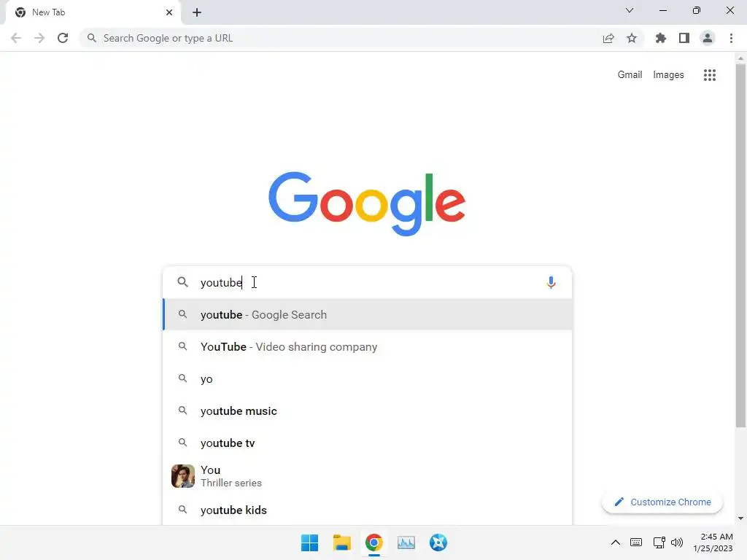This screenshot has height=560, width=747.
Task: Reload the current page
Action: point(63,38)
